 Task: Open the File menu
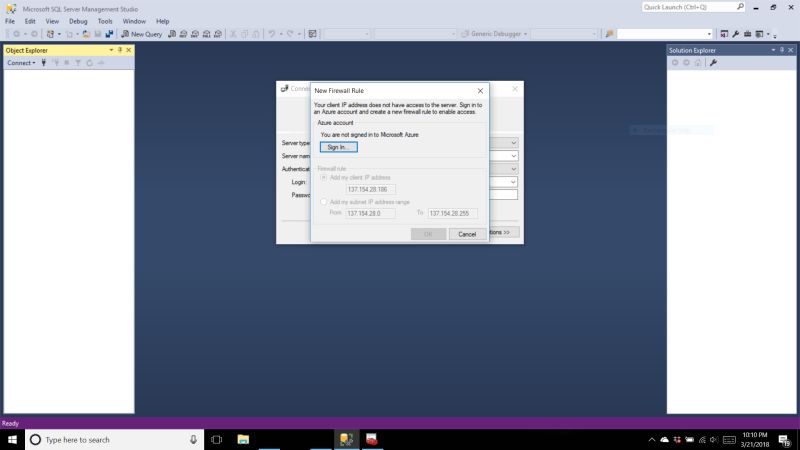click(x=10, y=21)
